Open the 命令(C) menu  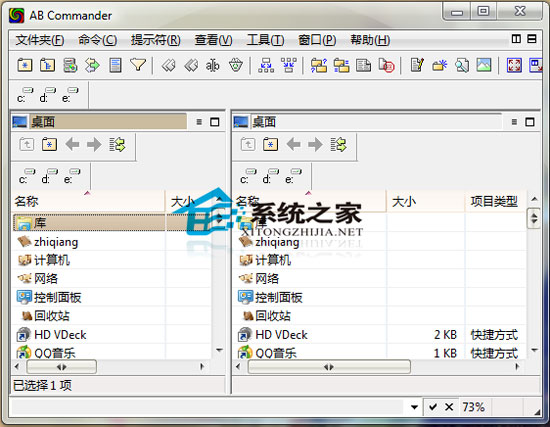pos(98,40)
